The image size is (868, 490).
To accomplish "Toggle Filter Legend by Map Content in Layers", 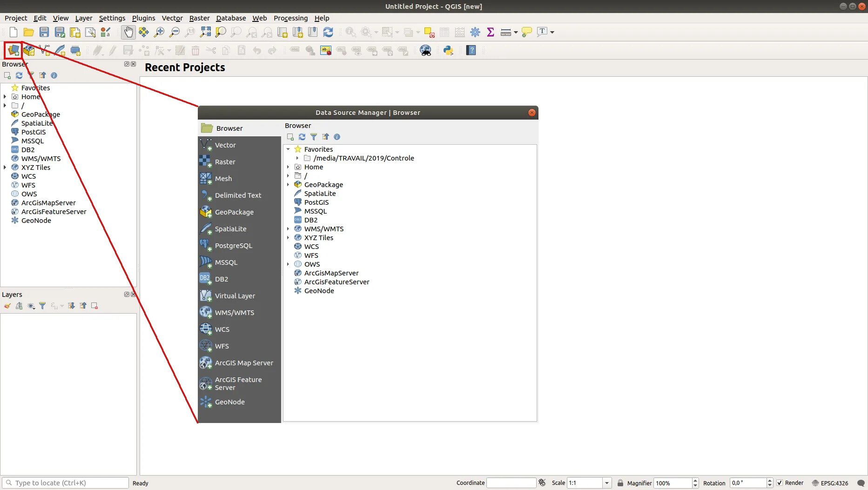I will (42, 306).
